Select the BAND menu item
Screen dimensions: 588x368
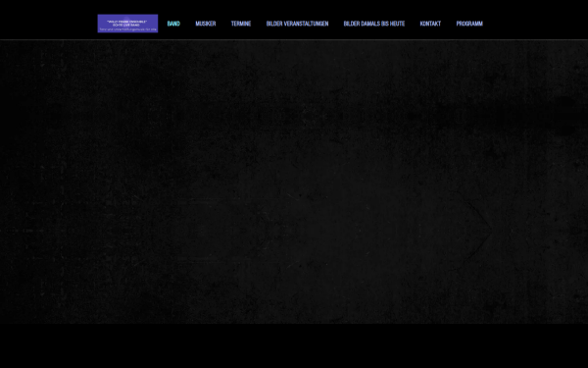point(173,24)
